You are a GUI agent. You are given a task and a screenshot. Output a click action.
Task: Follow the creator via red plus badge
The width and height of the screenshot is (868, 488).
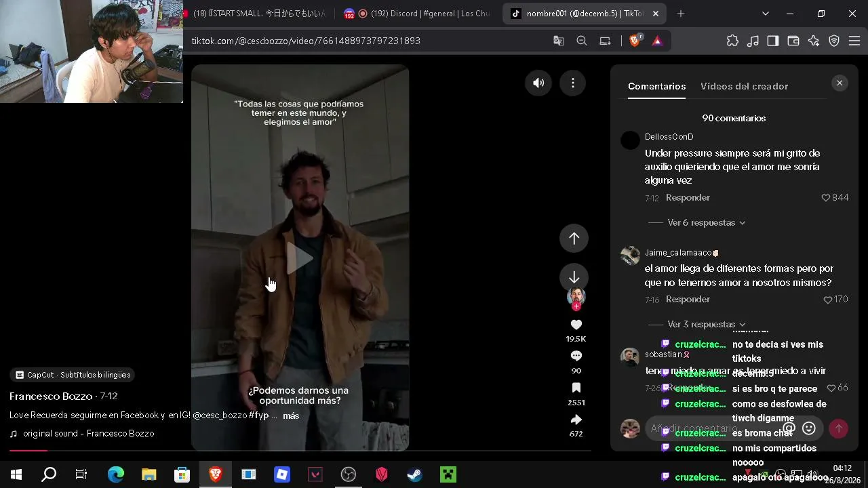[x=576, y=306]
